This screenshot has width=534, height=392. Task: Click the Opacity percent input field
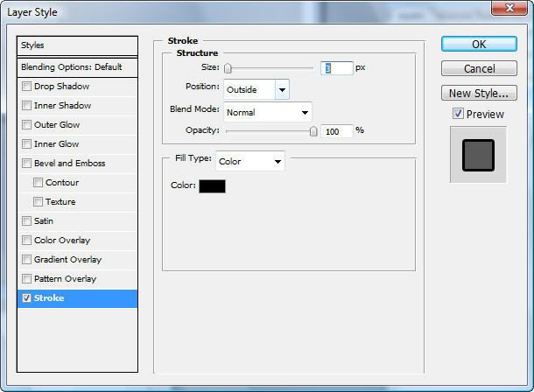click(336, 131)
